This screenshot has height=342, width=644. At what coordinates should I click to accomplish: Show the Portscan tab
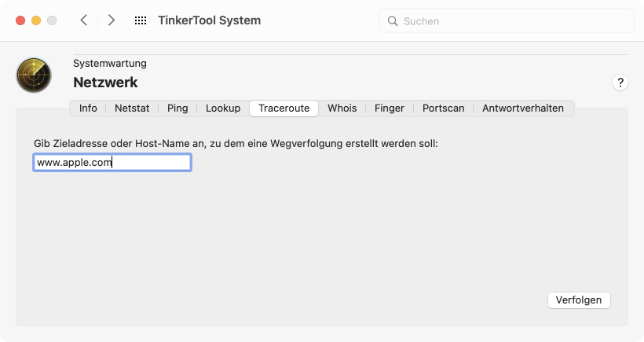coord(443,108)
